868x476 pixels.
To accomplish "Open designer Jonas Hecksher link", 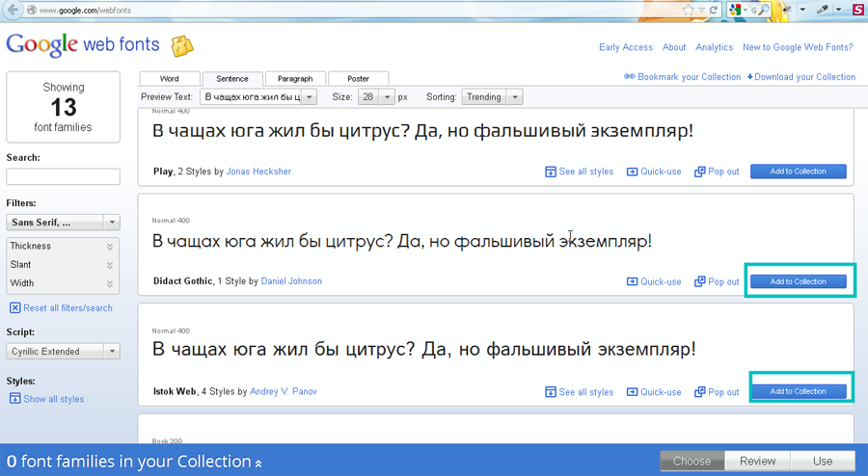I will pos(258,172).
